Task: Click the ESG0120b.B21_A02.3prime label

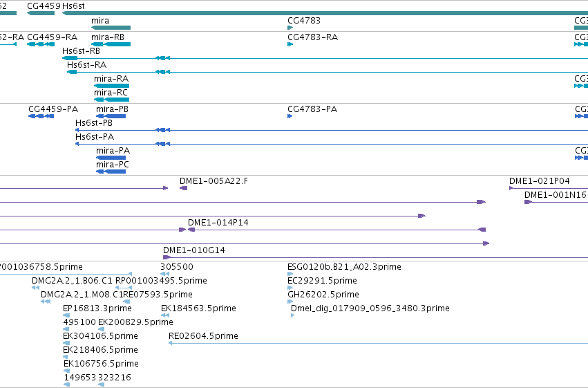Action: click(x=344, y=267)
